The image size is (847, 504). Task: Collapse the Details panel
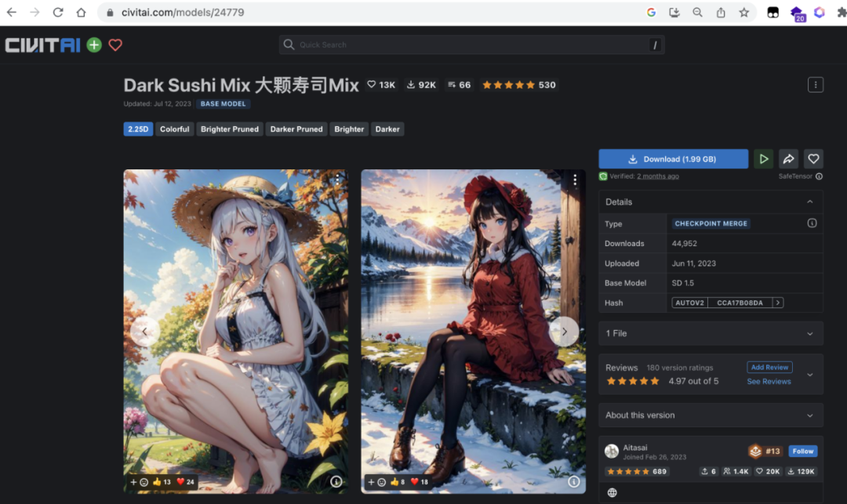pos(810,201)
